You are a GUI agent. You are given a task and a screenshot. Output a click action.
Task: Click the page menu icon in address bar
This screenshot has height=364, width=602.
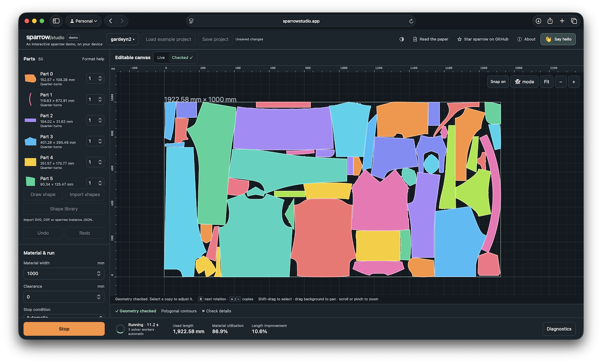[191, 21]
